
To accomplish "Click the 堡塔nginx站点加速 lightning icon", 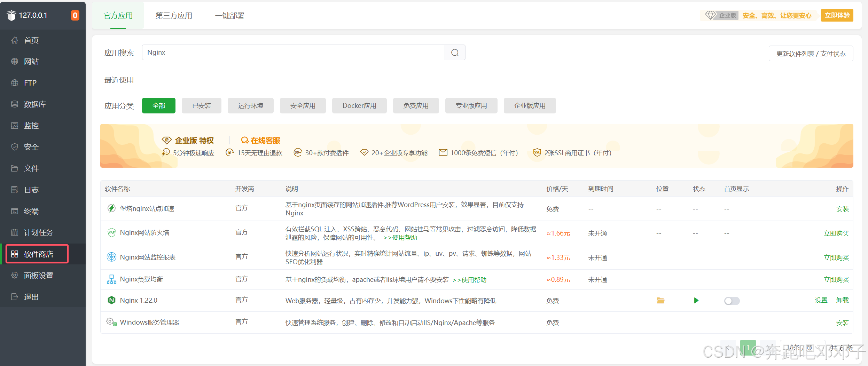I will (x=111, y=208).
